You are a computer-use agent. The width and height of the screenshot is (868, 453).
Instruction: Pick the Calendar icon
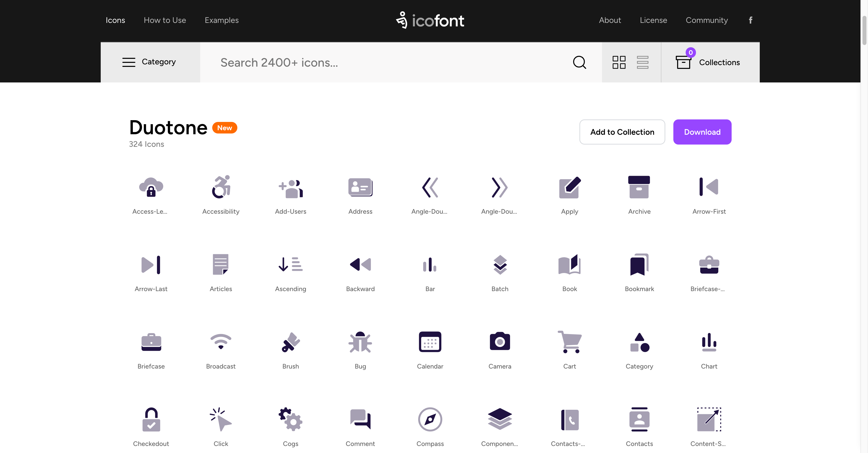click(x=430, y=342)
